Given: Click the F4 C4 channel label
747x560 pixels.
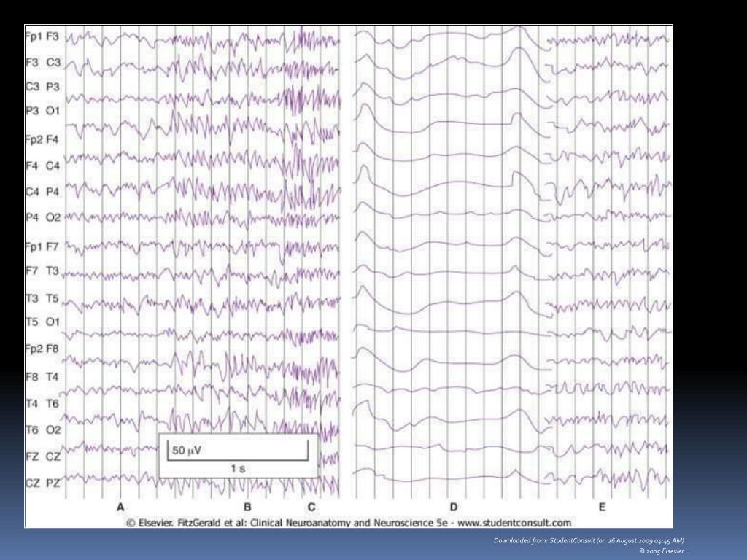Looking at the screenshot, I should tap(43, 166).
